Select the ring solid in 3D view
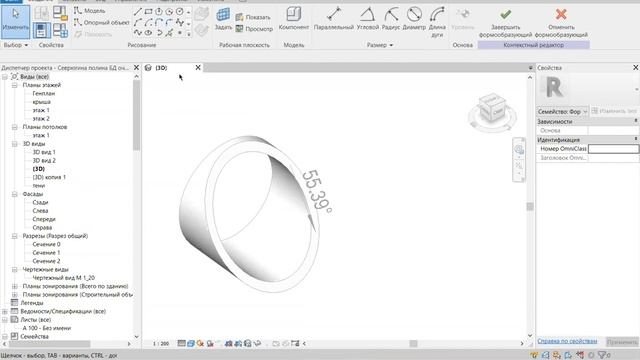This screenshot has height=360, width=640. coord(249,214)
